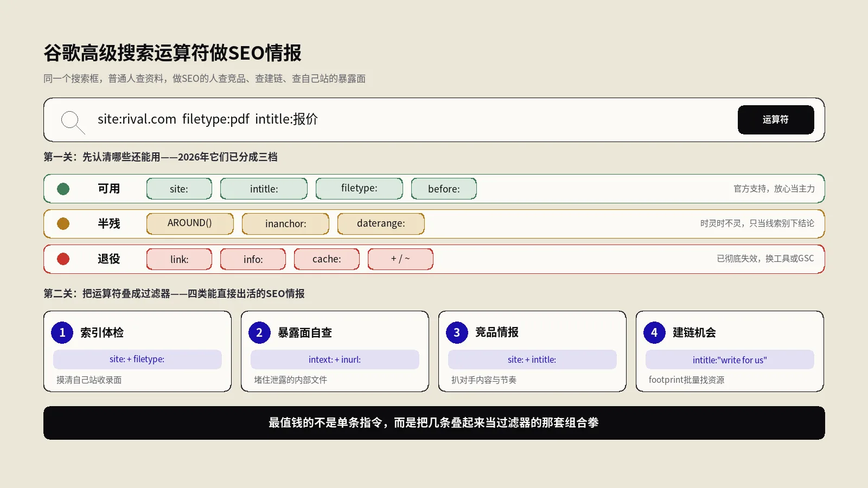Select the daterange: operator chip
Viewport: 868px width, 488px height.
click(381, 223)
